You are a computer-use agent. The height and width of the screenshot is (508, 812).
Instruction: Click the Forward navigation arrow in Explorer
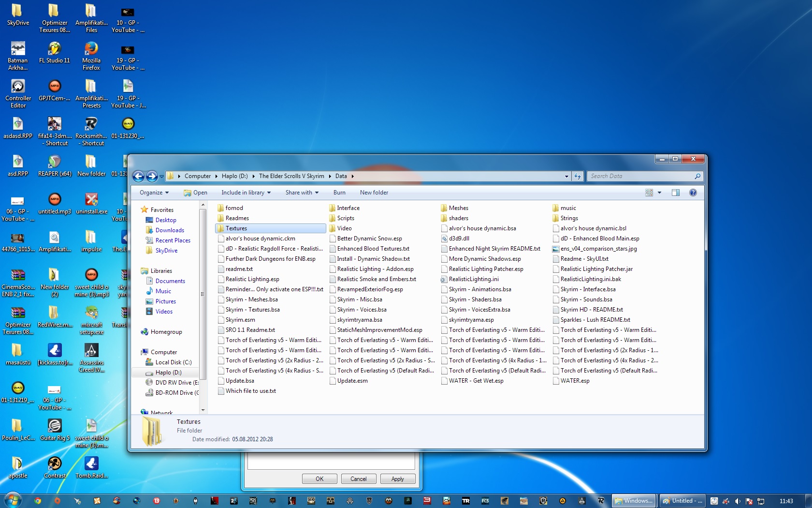[152, 176]
